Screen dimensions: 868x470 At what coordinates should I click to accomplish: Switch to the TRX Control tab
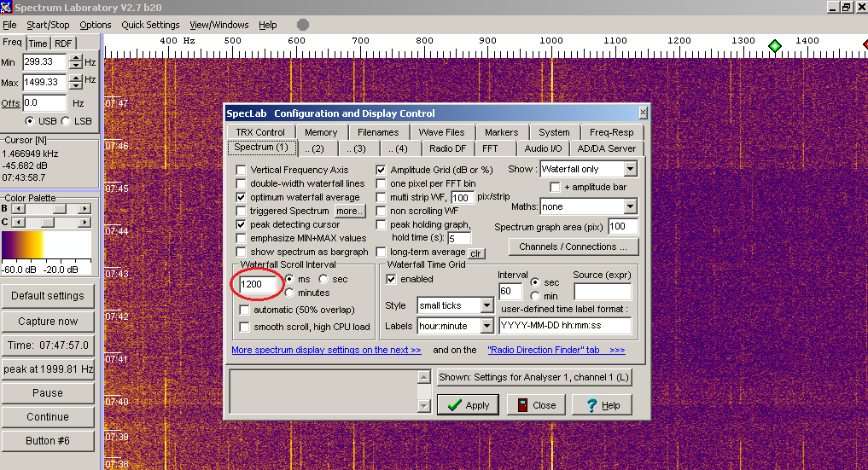click(x=260, y=132)
